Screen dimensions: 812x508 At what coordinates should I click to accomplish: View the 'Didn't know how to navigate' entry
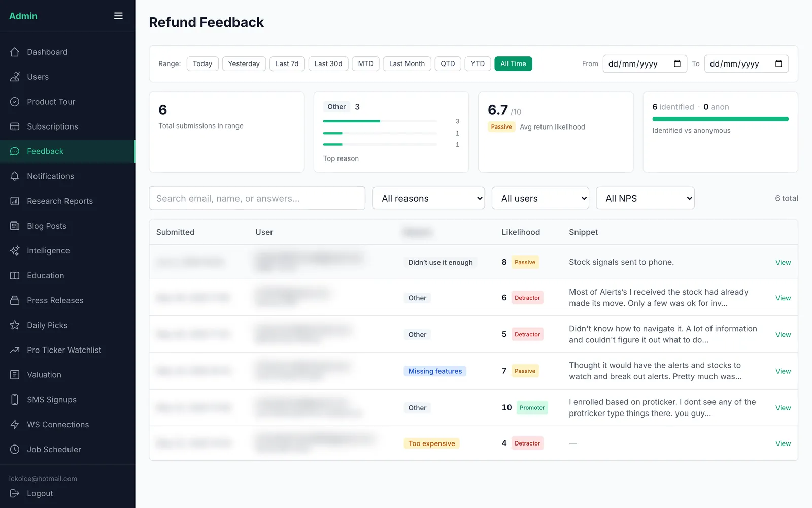coord(783,334)
